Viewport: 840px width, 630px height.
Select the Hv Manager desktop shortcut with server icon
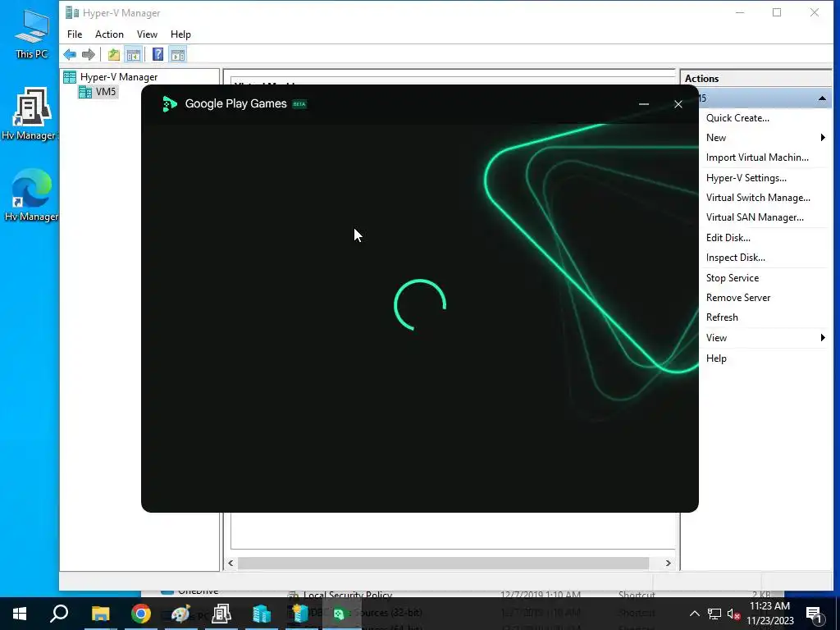[x=30, y=115]
